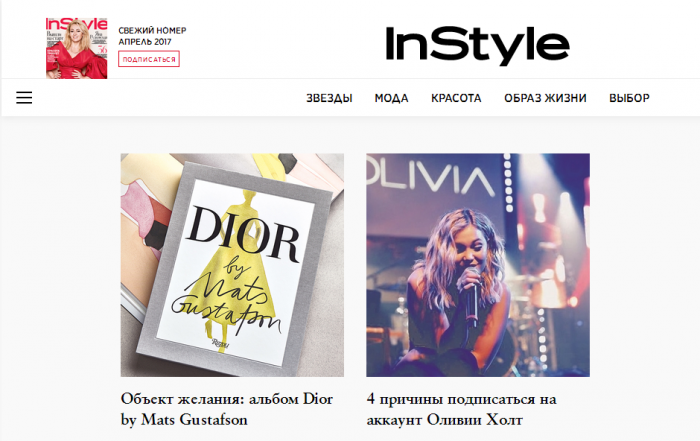700x441 pixels.
Task: Open the ОБРАЗ ЖИЗНИ section
Action: click(545, 98)
